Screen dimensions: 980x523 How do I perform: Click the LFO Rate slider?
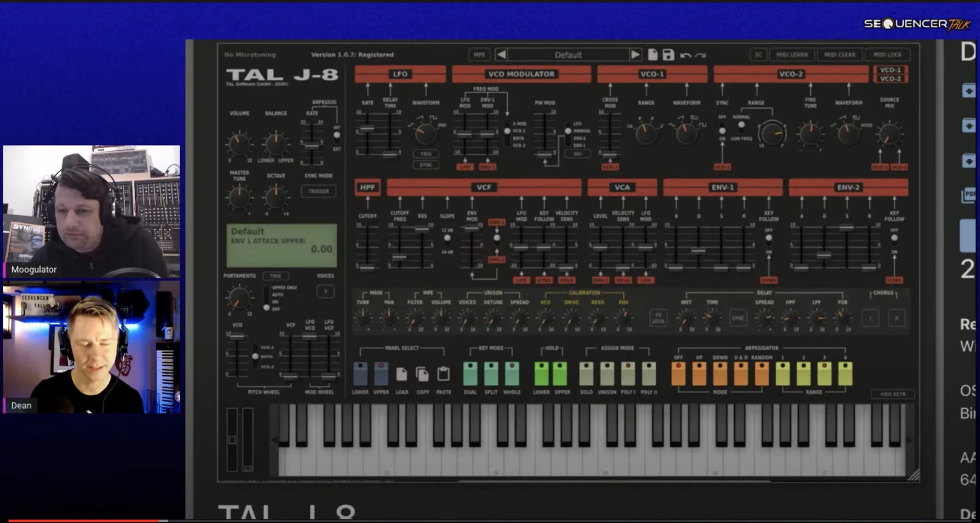367,129
